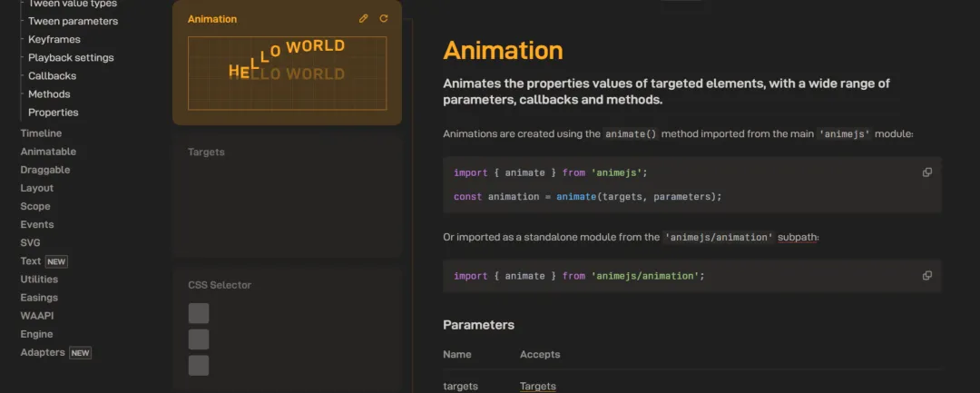
Task: Open Utilities documentation
Action: pyautogui.click(x=39, y=280)
